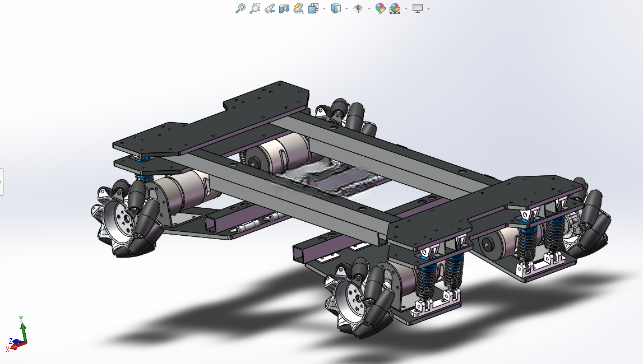
Task: Return to the Previous View
Action: coord(270,8)
